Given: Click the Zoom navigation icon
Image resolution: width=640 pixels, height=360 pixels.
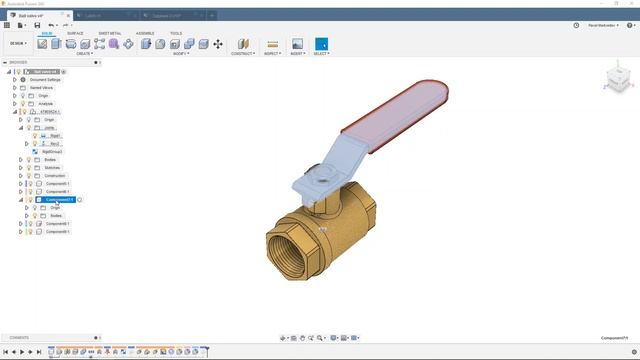Looking at the screenshot, I should 311,338.
